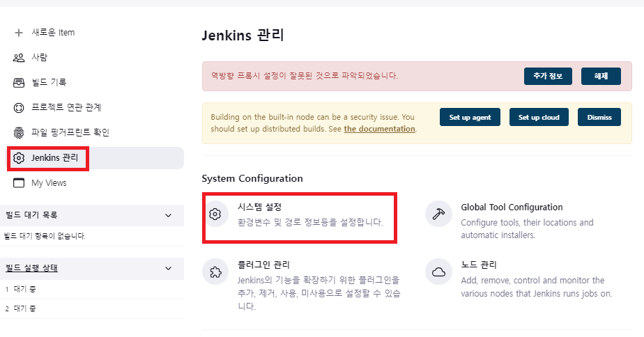
Task: Click the inbox icon for 빌드 기록
Action: (19, 82)
